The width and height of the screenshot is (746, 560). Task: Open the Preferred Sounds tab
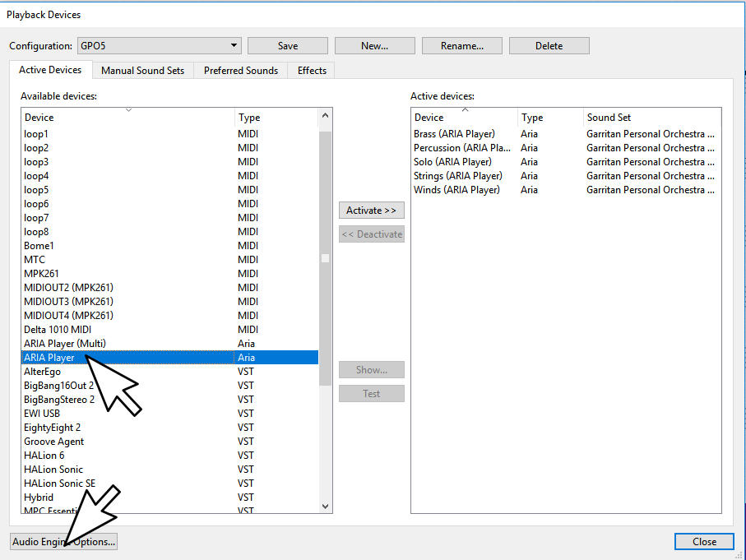[240, 71]
